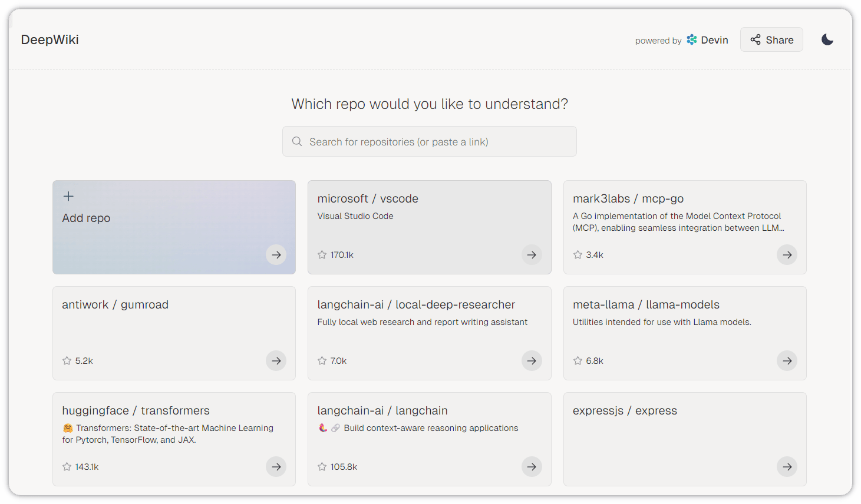This screenshot has height=504, width=861.
Task: Click the plus icon on Add repo
Action: click(x=68, y=196)
